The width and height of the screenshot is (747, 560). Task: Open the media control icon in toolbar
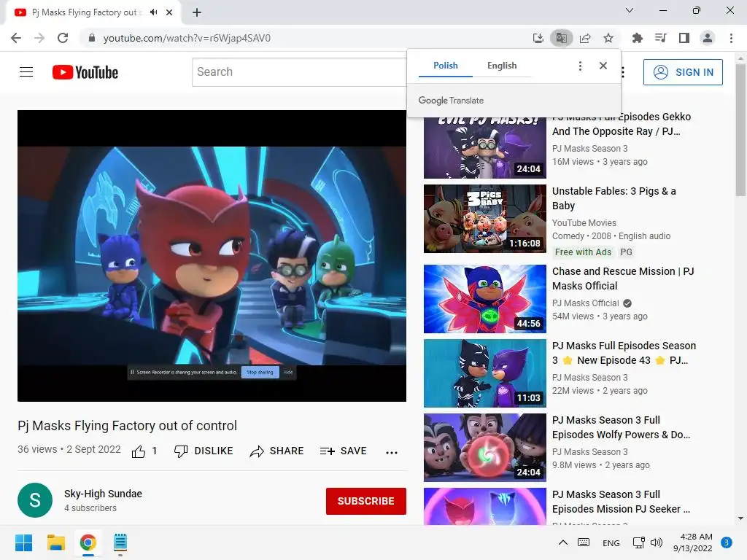tap(661, 38)
